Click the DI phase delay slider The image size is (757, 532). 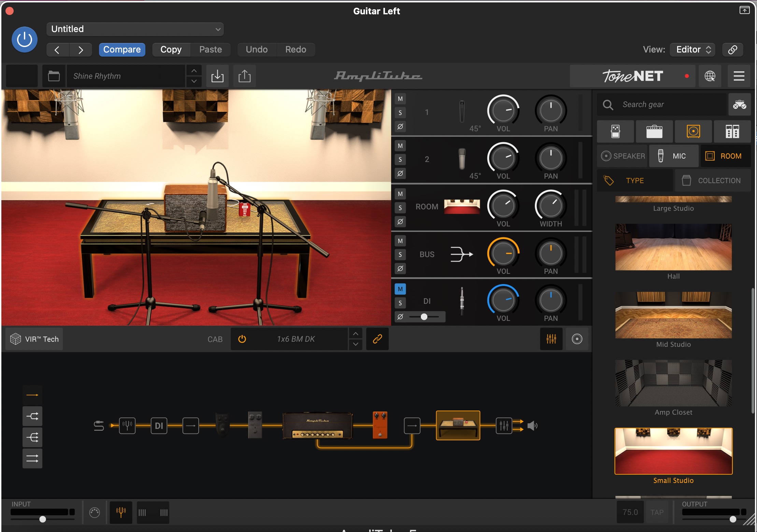(424, 317)
